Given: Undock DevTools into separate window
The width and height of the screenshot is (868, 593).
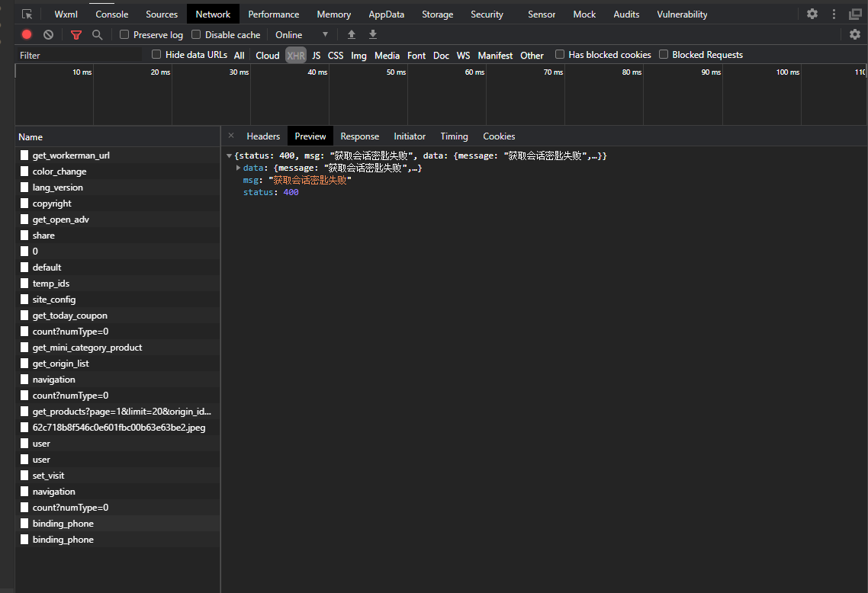Looking at the screenshot, I should tap(855, 14).
